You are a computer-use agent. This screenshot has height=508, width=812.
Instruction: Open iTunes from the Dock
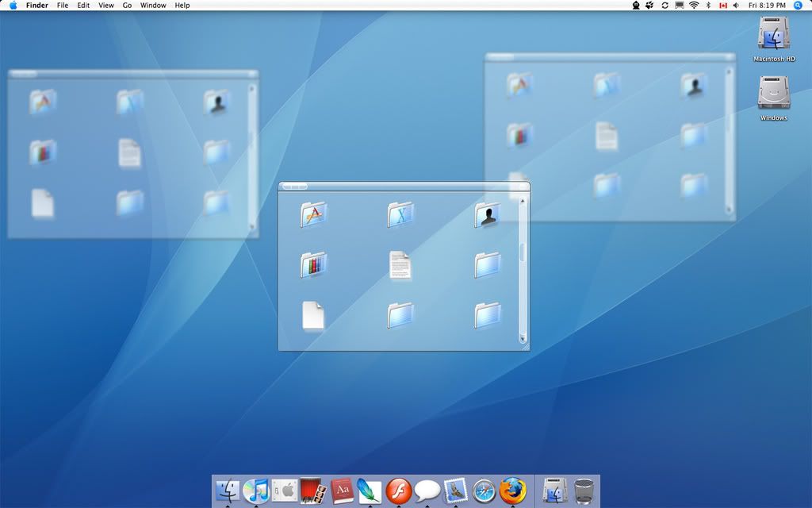coord(255,491)
